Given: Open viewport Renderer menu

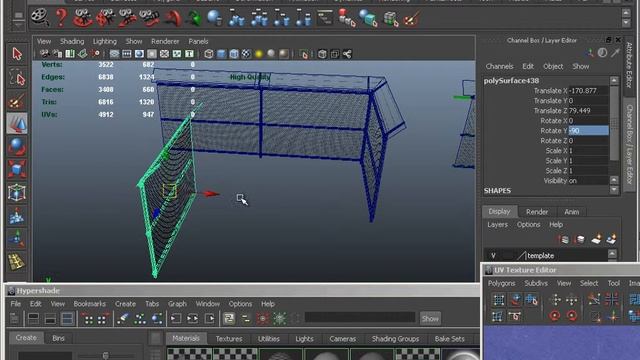Looking at the screenshot, I should pos(165,41).
